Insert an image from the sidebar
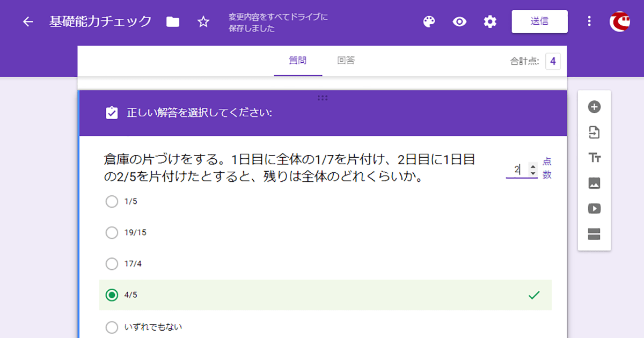Viewport: 644px width, 338px height. coord(594,183)
